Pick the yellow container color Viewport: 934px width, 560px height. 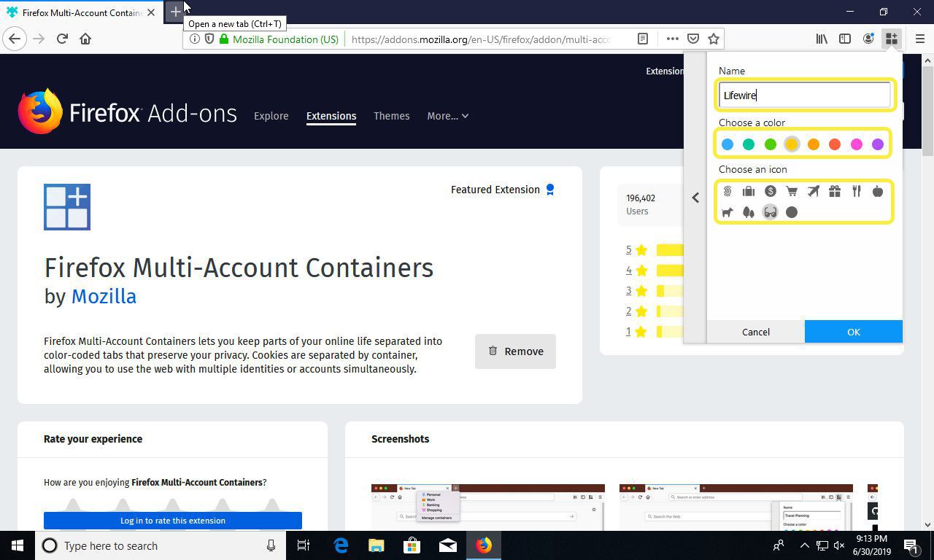click(792, 144)
